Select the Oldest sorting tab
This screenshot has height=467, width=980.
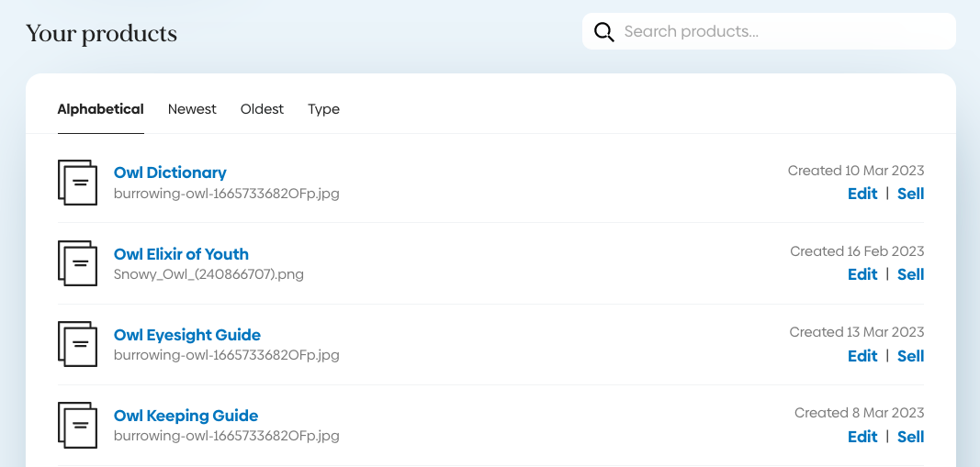(x=262, y=109)
